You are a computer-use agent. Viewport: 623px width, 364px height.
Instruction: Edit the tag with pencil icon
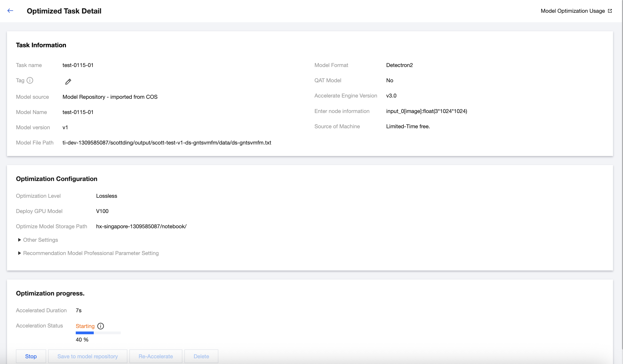68,82
